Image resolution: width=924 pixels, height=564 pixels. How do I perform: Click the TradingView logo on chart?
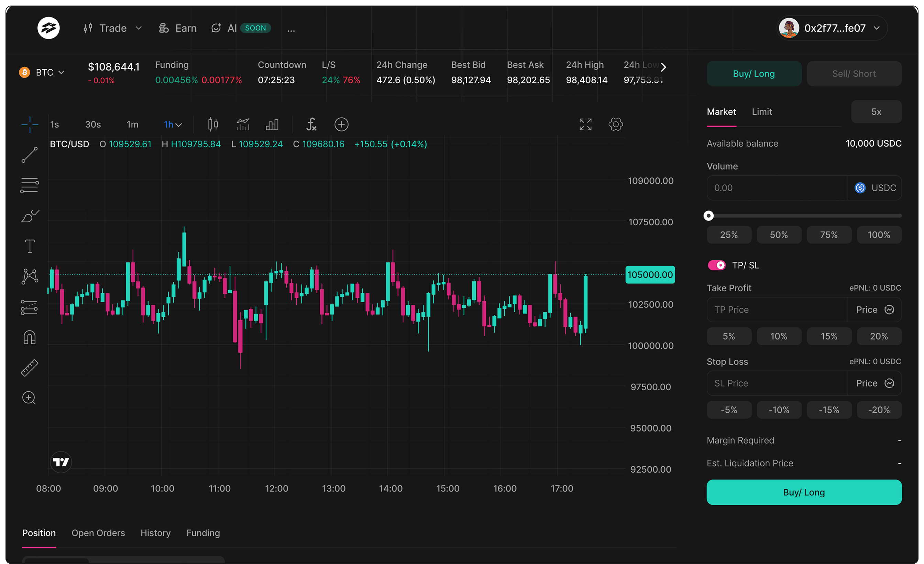coord(61,462)
